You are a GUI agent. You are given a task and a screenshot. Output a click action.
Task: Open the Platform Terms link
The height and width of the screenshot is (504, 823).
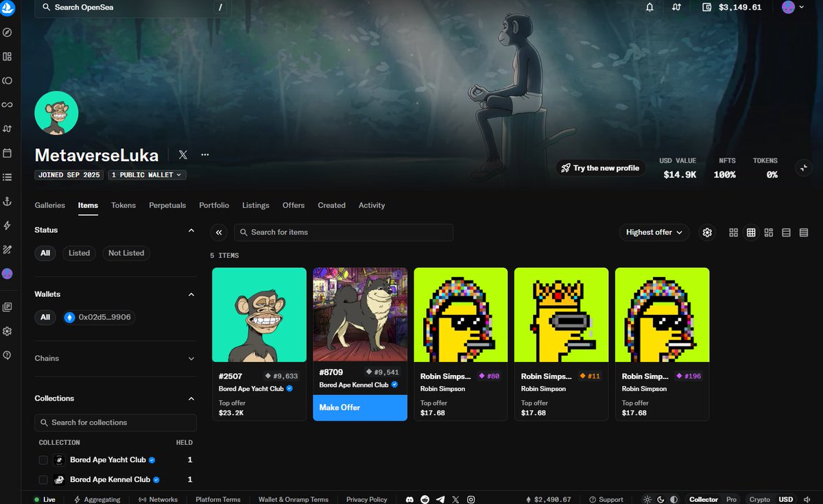tap(218, 499)
